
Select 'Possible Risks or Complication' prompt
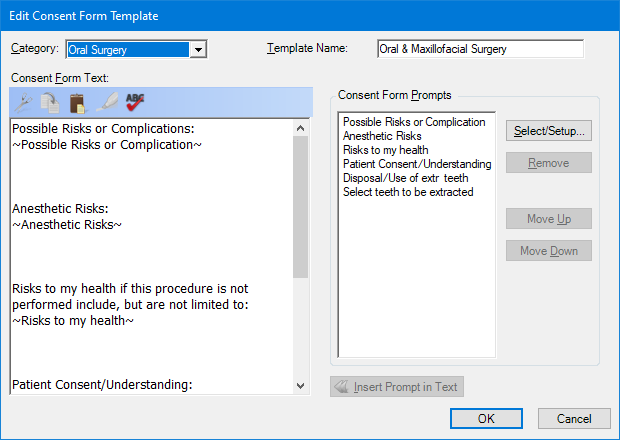[414, 122]
